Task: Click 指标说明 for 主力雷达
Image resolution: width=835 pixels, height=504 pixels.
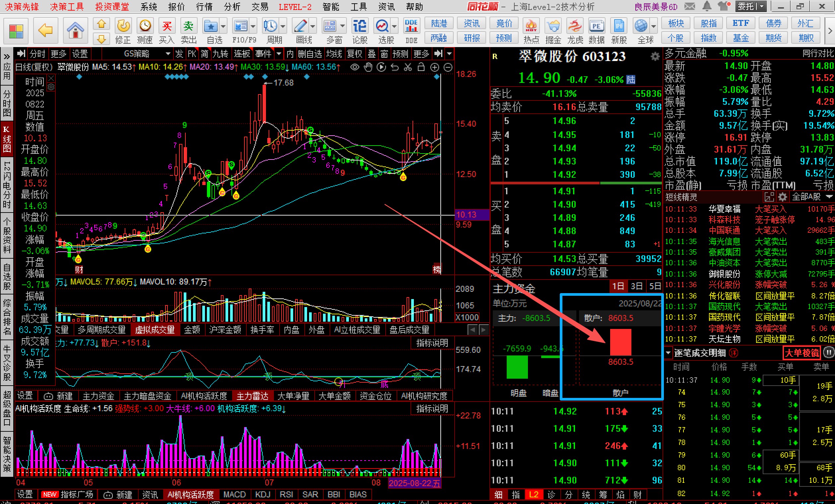Action: [x=432, y=343]
